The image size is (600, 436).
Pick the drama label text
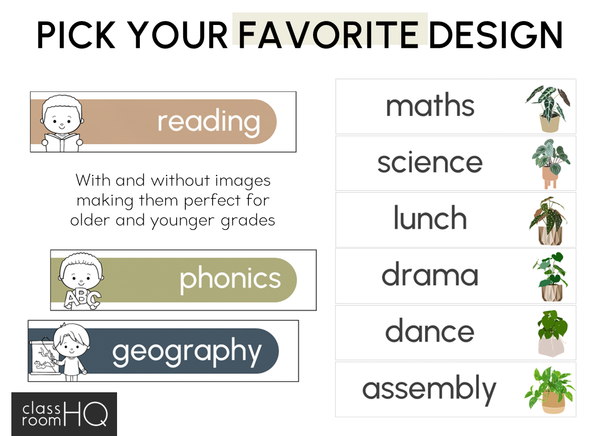tap(430, 274)
